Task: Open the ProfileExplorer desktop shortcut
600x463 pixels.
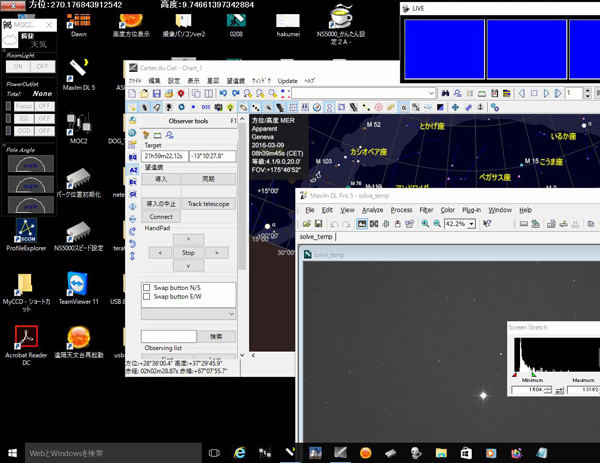Action: click(26, 235)
